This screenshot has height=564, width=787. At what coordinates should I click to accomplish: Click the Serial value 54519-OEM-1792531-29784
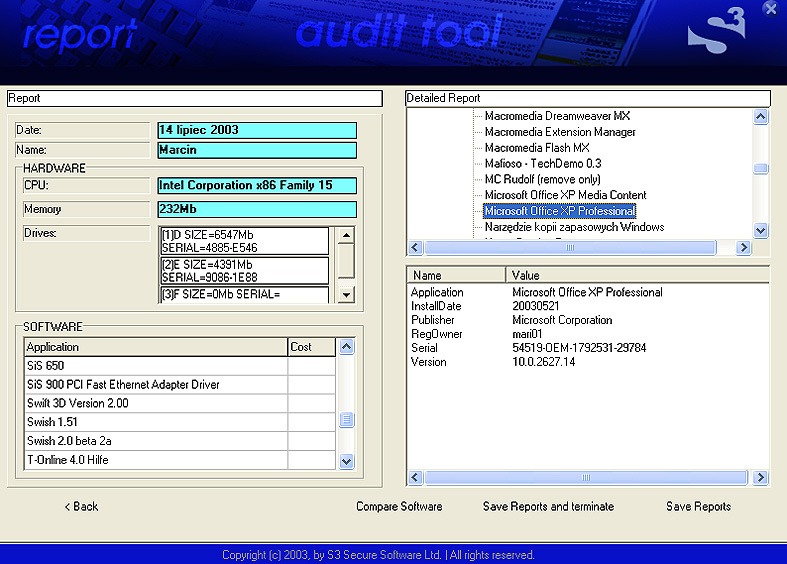click(x=579, y=348)
